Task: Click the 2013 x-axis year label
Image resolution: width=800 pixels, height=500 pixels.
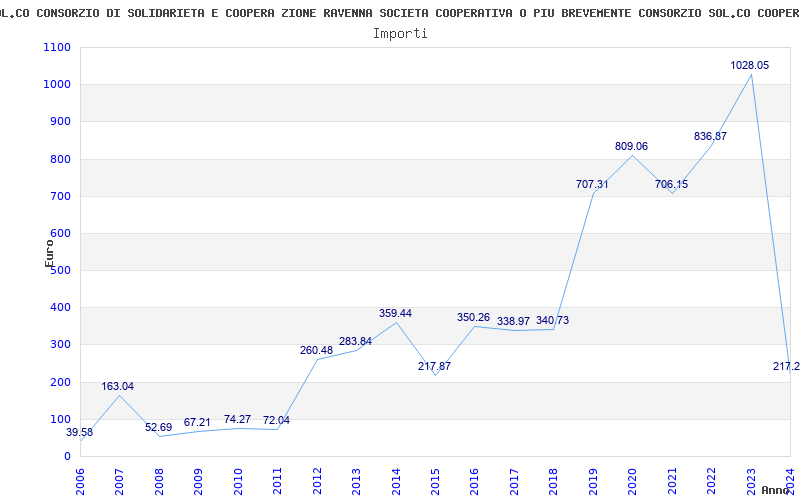Action: [356, 481]
